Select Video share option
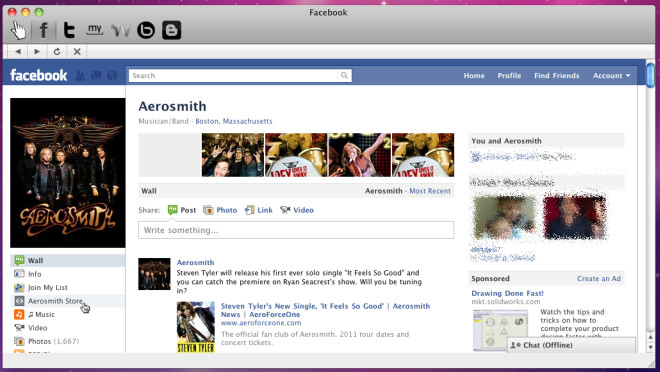 click(297, 210)
